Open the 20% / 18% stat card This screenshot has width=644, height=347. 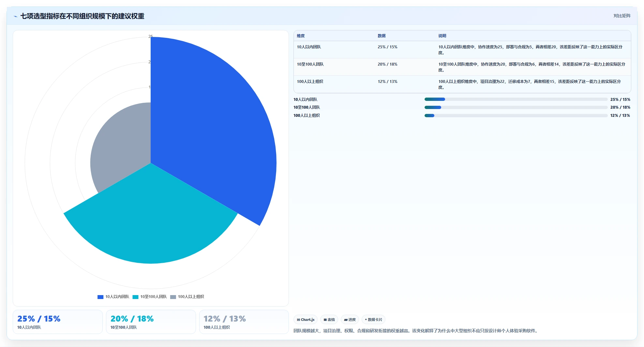coord(151,322)
